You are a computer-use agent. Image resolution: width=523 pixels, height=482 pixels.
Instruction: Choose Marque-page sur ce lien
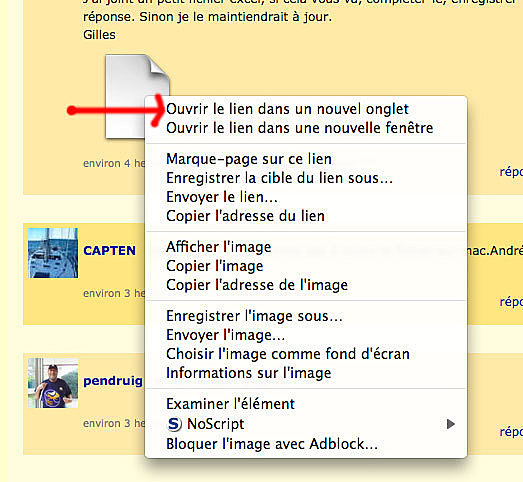tap(306, 159)
